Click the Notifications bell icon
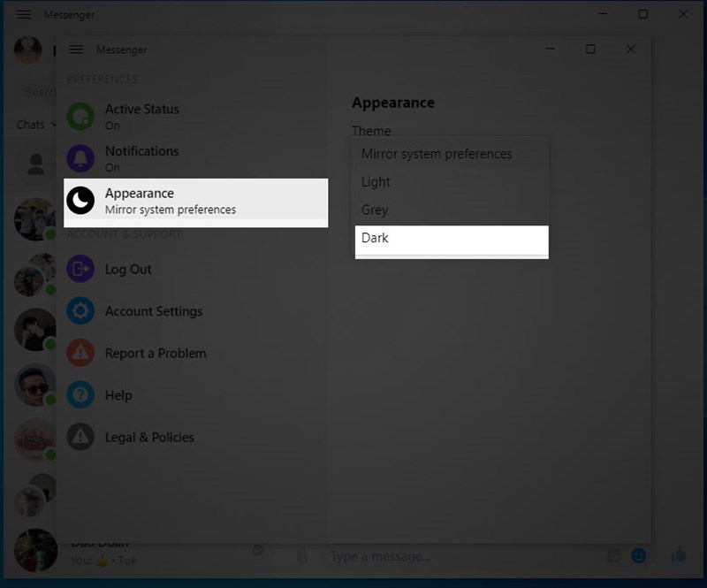 pyautogui.click(x=79, y=157)
